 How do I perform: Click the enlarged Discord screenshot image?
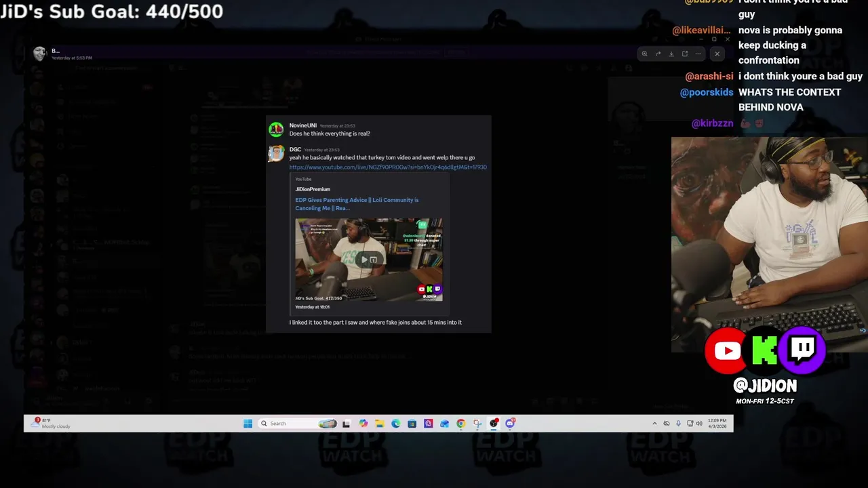pos(378,224)
